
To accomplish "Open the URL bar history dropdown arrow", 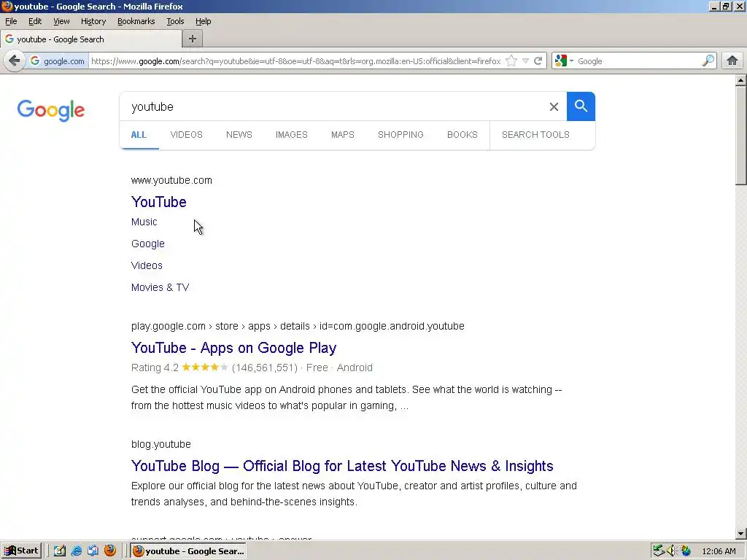I will click(x=525, y=61).
